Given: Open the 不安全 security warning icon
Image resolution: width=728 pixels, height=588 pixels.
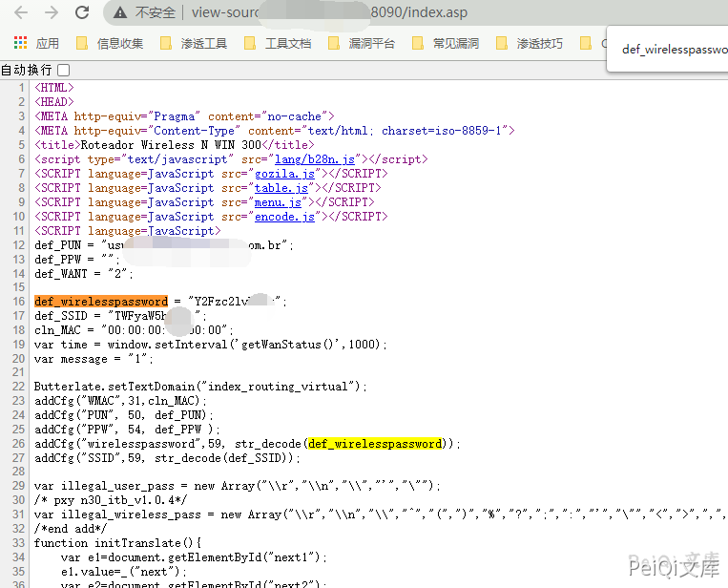Looking at the screenshot, I should [x=120, y=13].
